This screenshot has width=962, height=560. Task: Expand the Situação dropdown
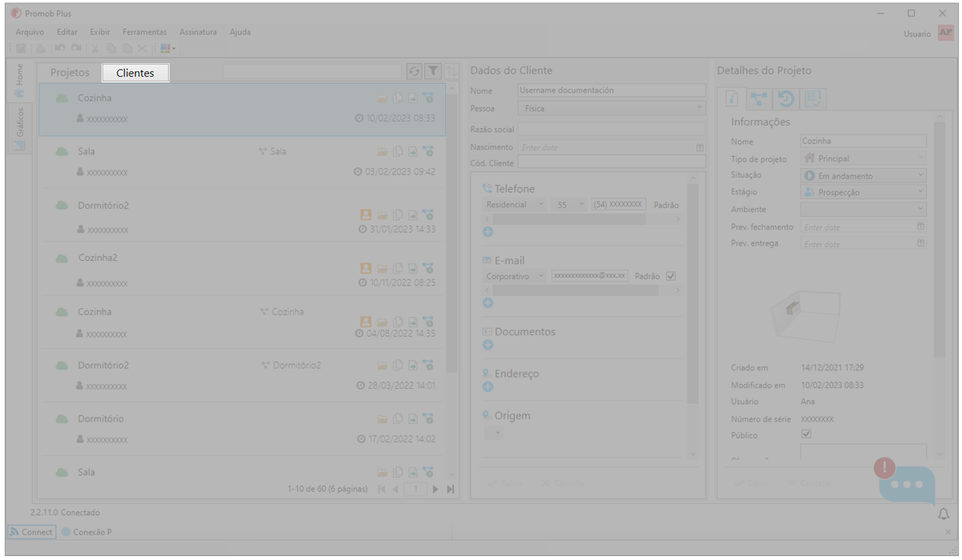pyautogui.click(x=863, y=175)
